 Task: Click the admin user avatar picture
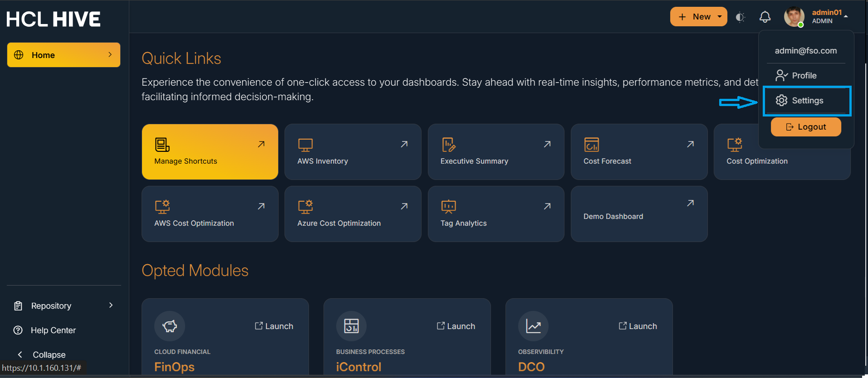coord(794,17)
